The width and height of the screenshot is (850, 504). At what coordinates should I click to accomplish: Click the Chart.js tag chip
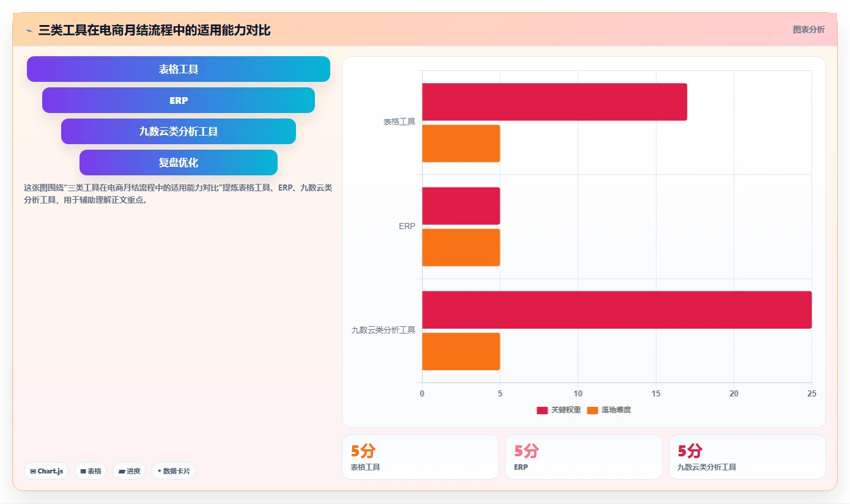pos(46,471)
